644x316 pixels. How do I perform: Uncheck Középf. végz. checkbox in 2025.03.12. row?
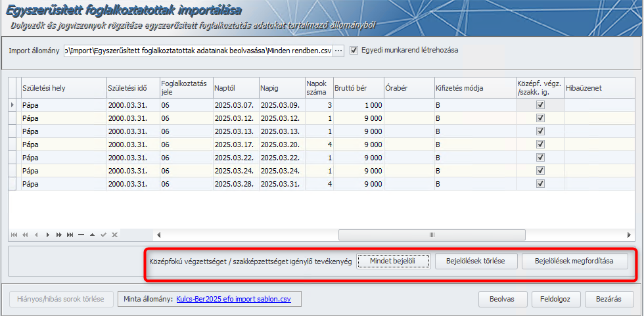click(540, 118)
